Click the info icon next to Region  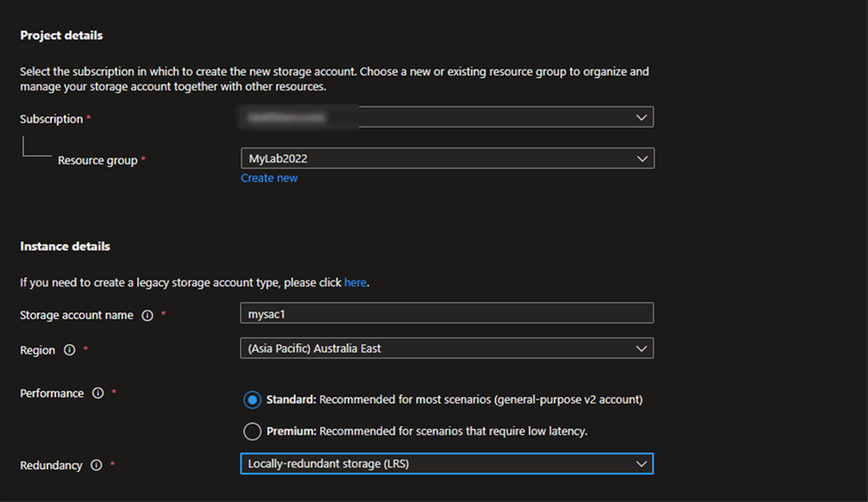[x=69, y=351]
